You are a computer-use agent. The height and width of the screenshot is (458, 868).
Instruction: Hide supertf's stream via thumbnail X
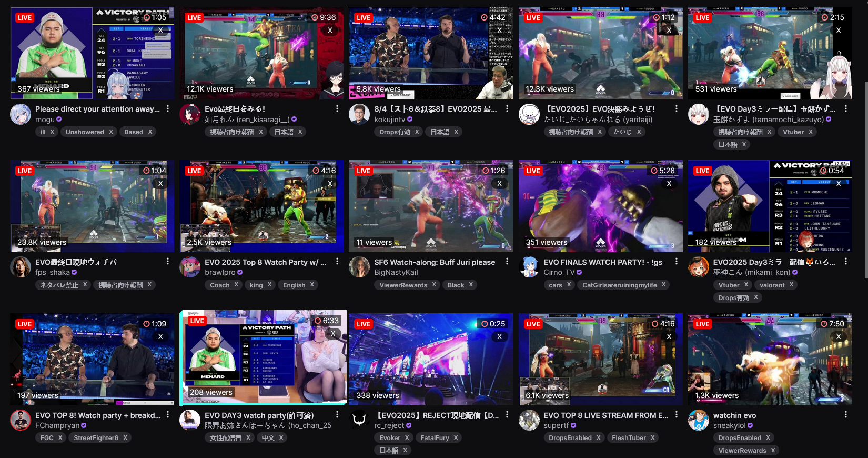pos(669,337)
